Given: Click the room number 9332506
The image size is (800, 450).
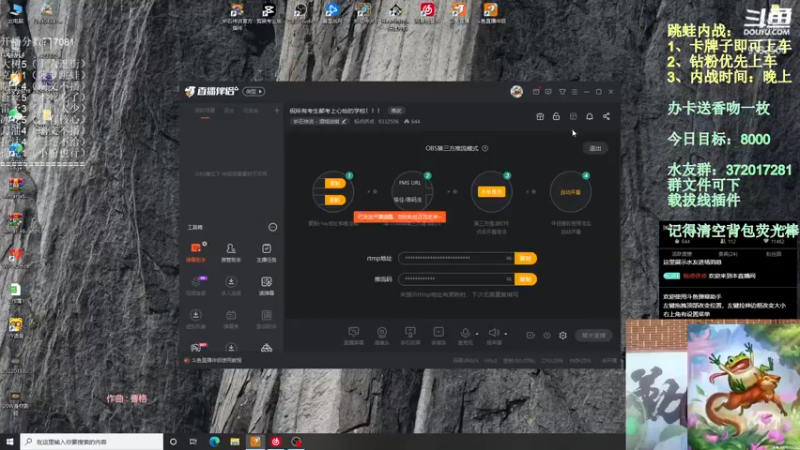Looking at the screenshot, I should (x=388, y=121).
